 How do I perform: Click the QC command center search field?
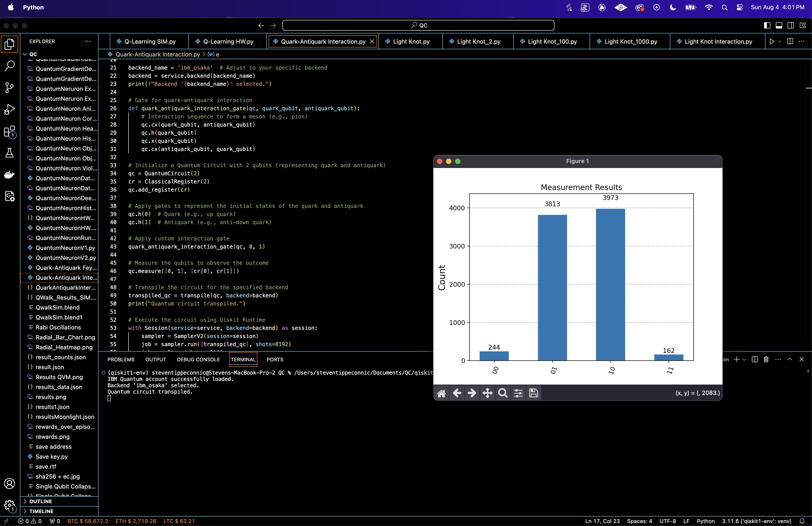418,25
